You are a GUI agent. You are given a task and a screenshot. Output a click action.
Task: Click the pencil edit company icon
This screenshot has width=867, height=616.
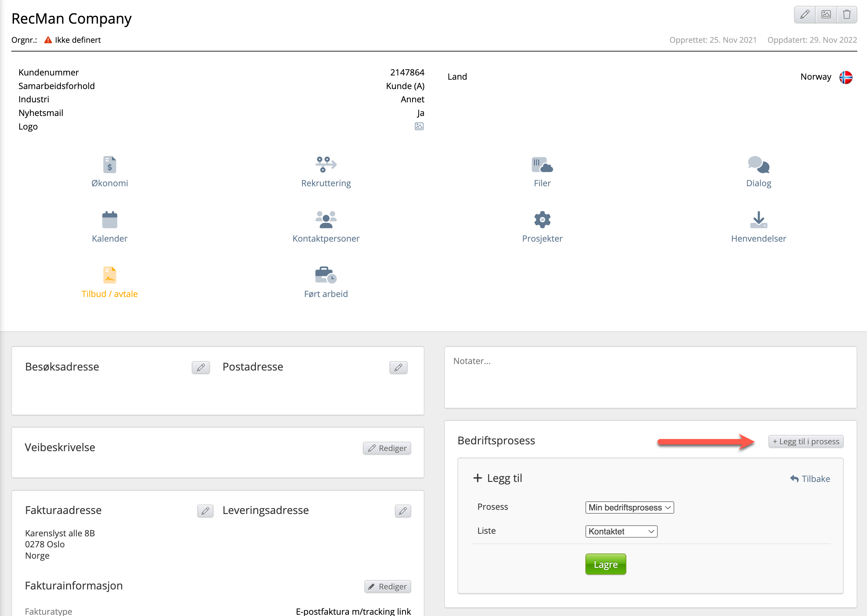click(x=804, y=15)
